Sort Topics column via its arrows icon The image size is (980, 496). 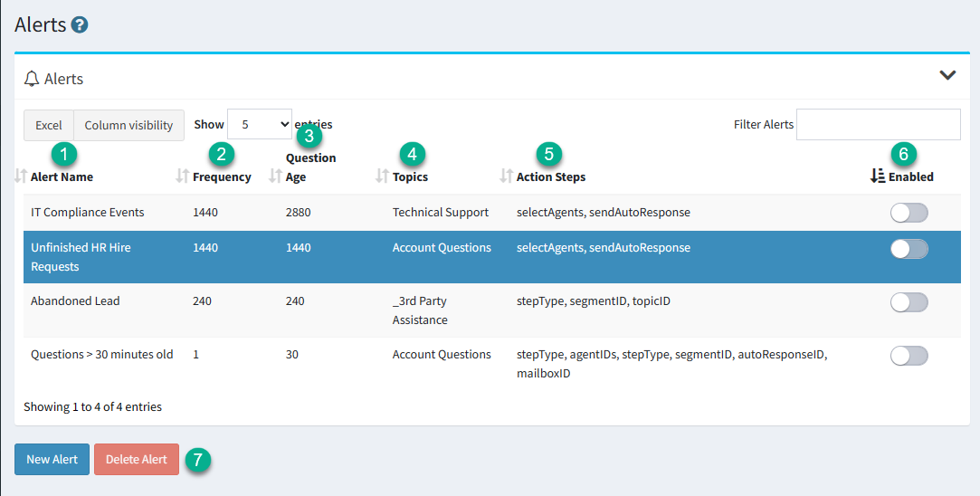pos(382,176)
